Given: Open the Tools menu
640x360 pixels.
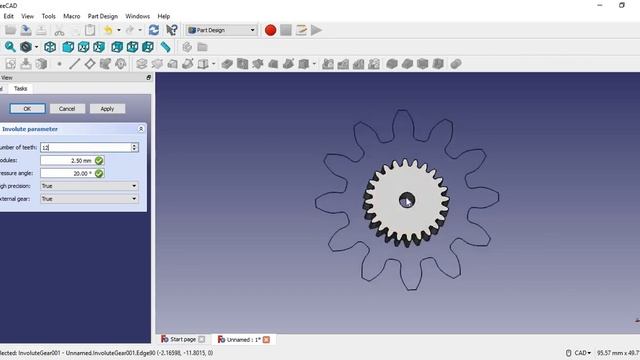Looking at the screenshot, I should pyautogui.click(x=49, y=16).
